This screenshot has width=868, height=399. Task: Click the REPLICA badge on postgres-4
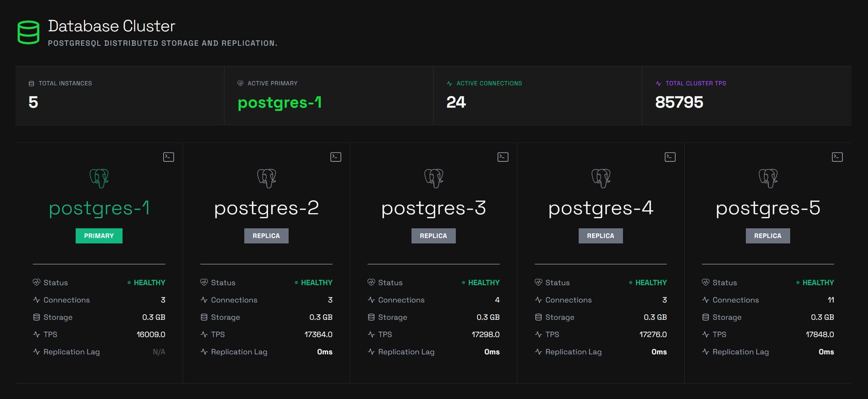click(601, 236)
